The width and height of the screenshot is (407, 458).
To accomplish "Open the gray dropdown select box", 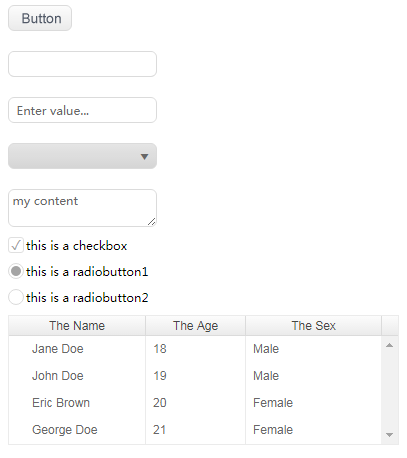I will [82, 156].
